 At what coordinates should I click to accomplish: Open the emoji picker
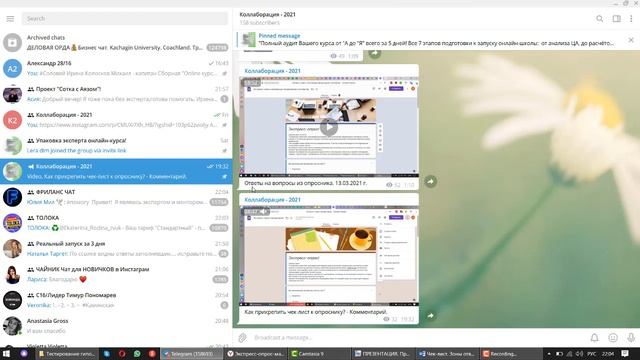coord(613,338)
